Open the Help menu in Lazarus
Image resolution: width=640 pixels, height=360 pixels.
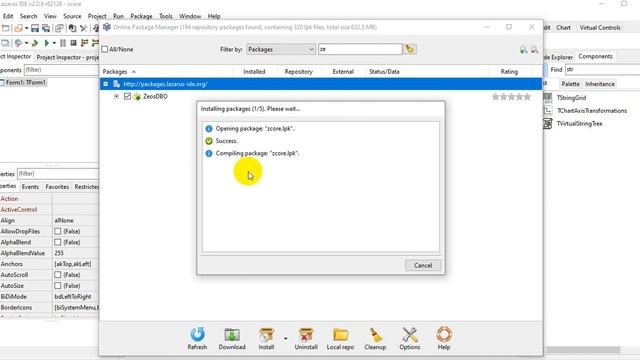(x=214, y=16)
